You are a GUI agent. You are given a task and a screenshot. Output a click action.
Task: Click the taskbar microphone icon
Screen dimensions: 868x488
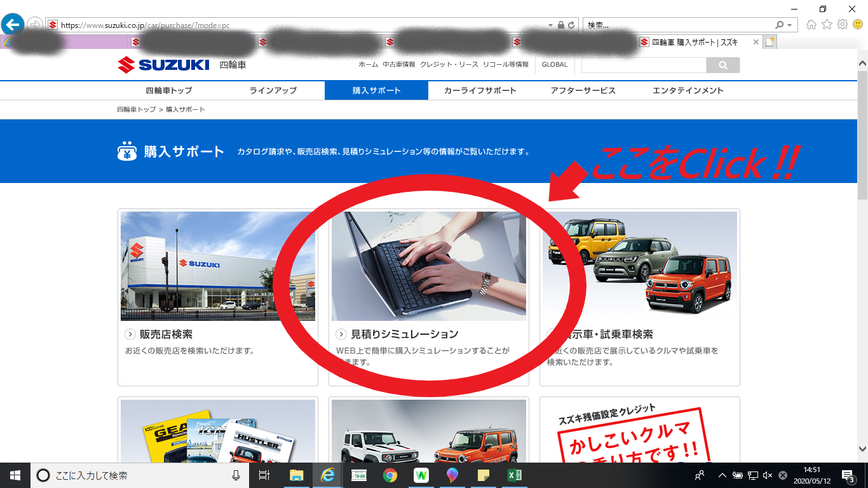[236, 475]
